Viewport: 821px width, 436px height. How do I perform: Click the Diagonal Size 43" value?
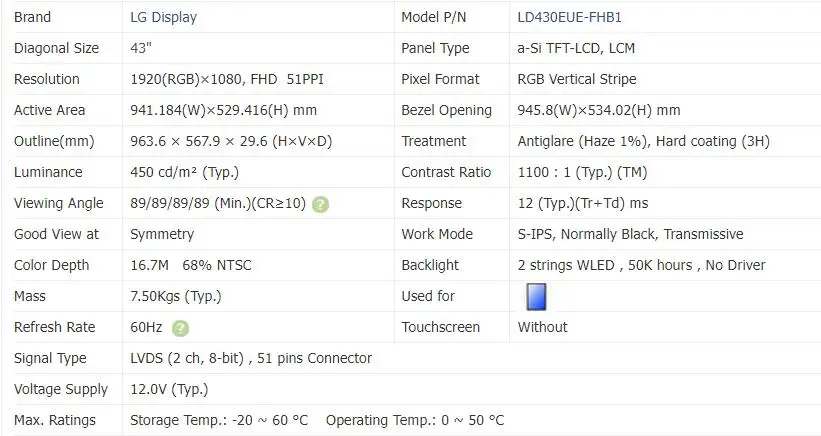(141, 48)
